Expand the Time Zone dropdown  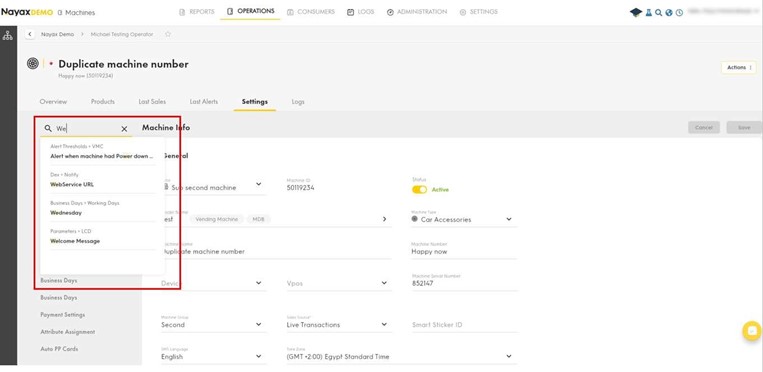401,356
